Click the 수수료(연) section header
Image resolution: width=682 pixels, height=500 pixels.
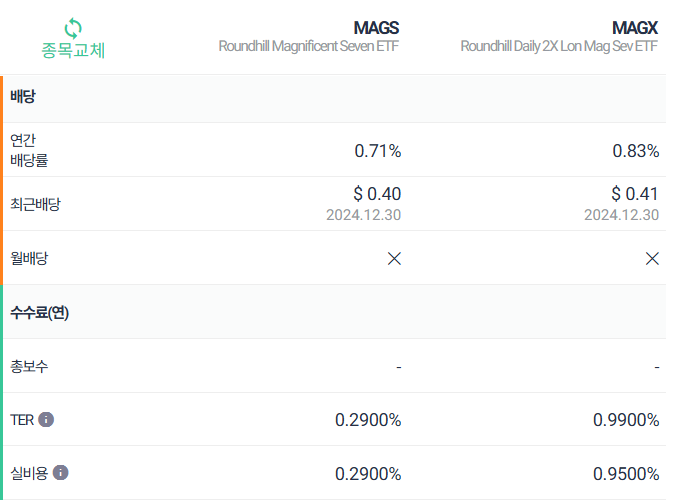[x=40, y=312]
